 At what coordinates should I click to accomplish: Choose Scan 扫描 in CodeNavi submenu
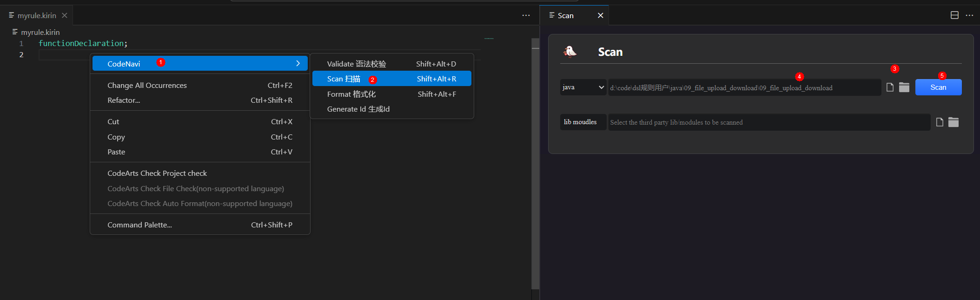tap(391, 79)
